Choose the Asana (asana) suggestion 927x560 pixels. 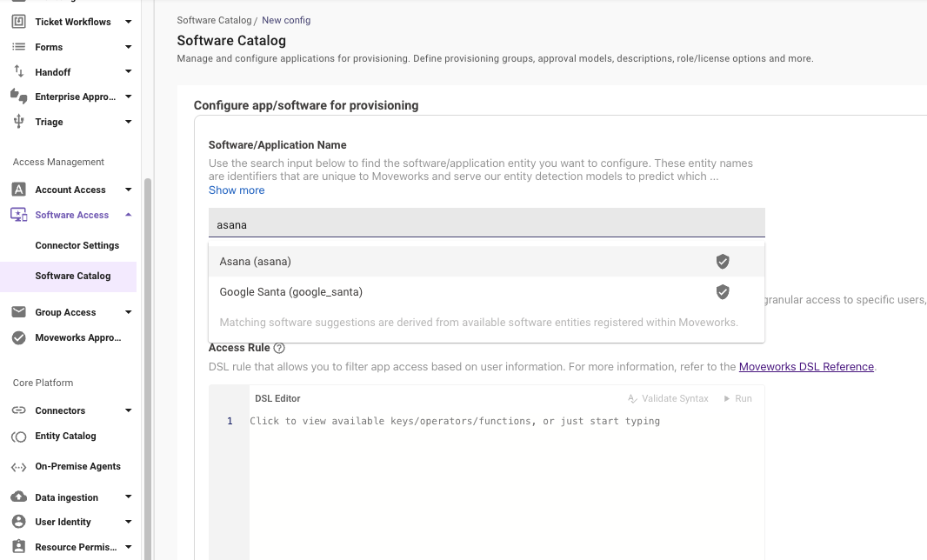(x=256, y=261)
